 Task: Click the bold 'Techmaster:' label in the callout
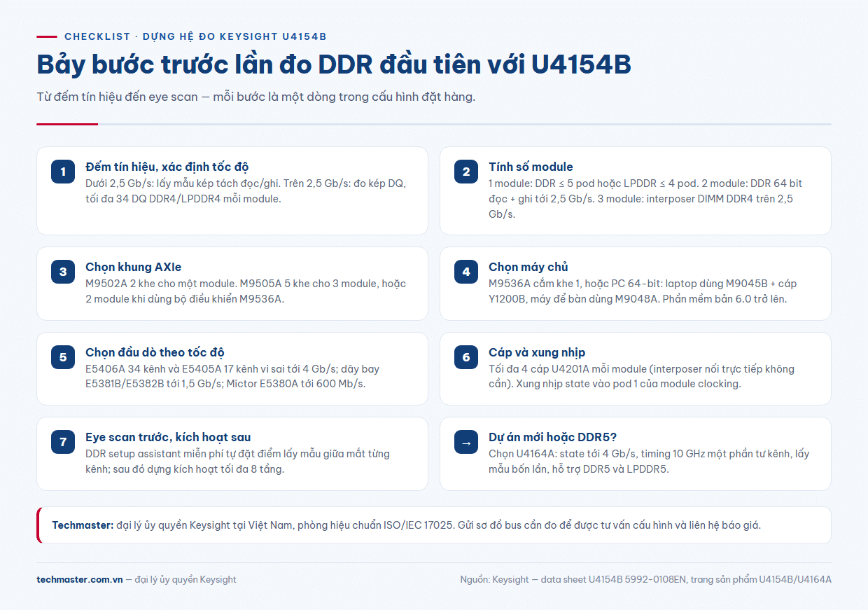pos(83,525)
